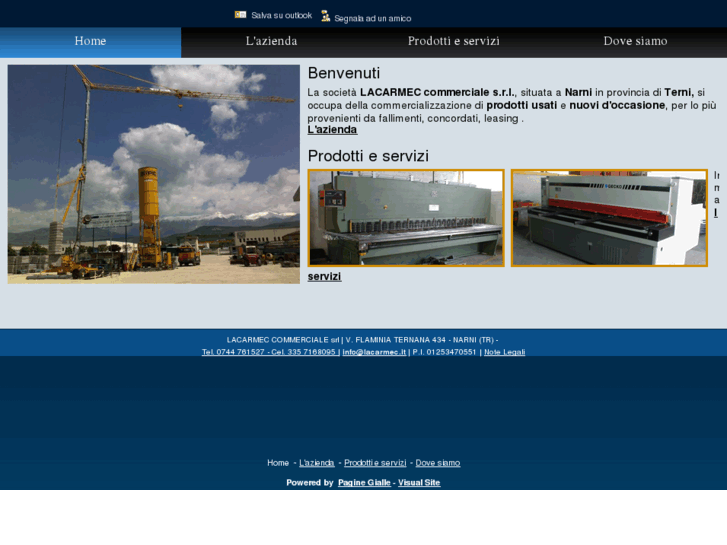Open the green shearing machine thumbnail

pyautogui.click(x=406, y=218)
